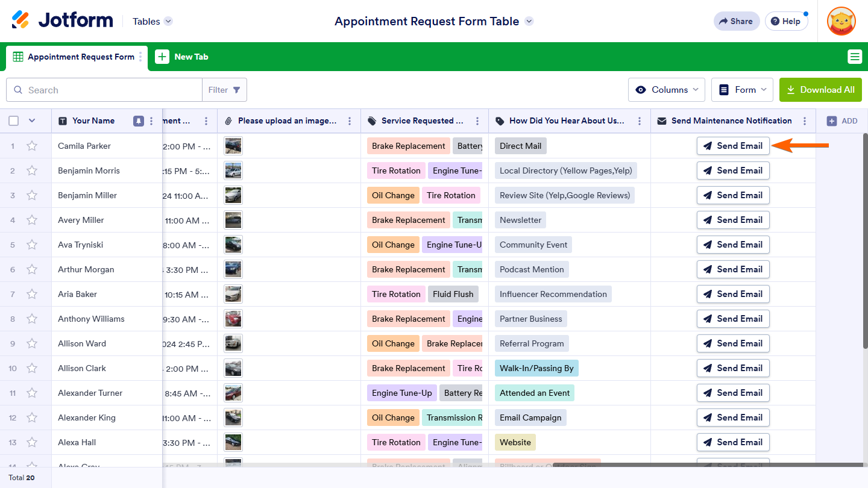Open How Did You Hear column options menu
The width and height of the screenshot is (868, 488).
[640, 121]
